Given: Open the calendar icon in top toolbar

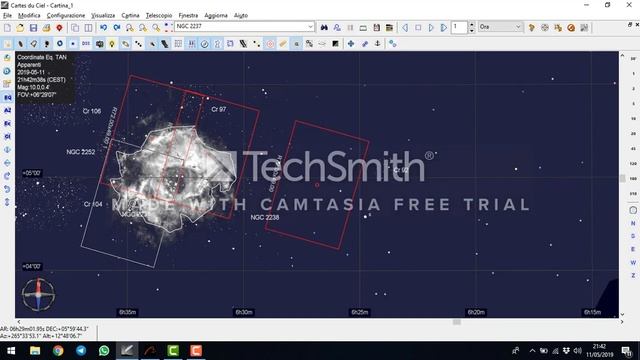Looking at the screenshot, I should 376,28.
